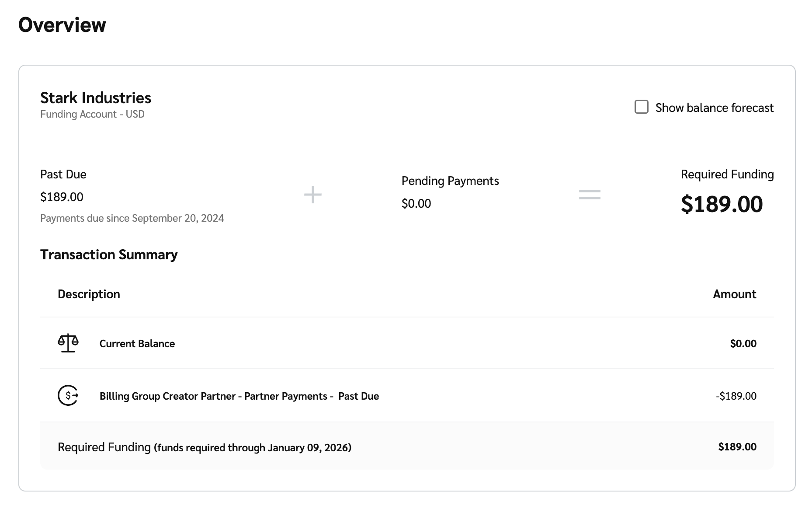Viewport: 812px width, 509px height.
Task: Enable the Show balance forecast checkbox
Action: (x=641, y=107)
